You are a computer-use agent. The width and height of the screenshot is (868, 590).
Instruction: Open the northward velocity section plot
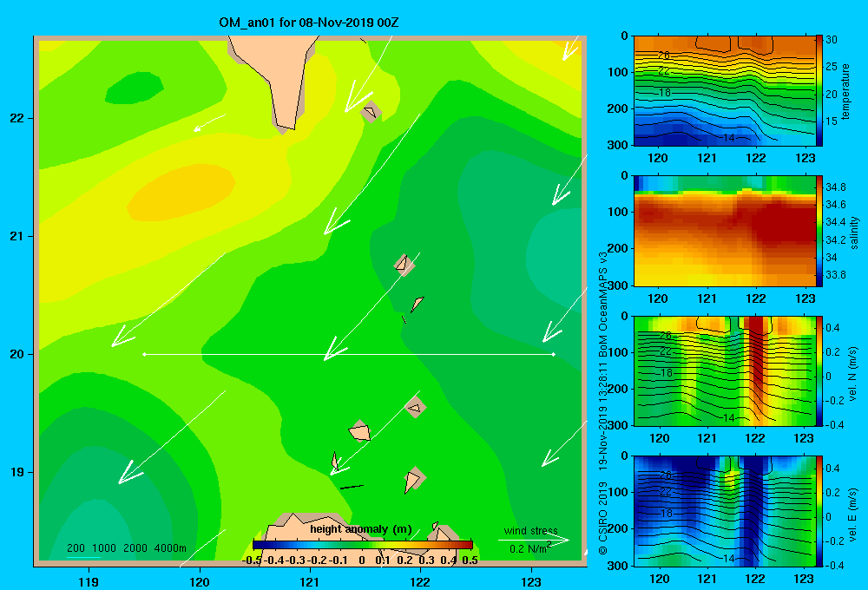(x=724, y=370)
